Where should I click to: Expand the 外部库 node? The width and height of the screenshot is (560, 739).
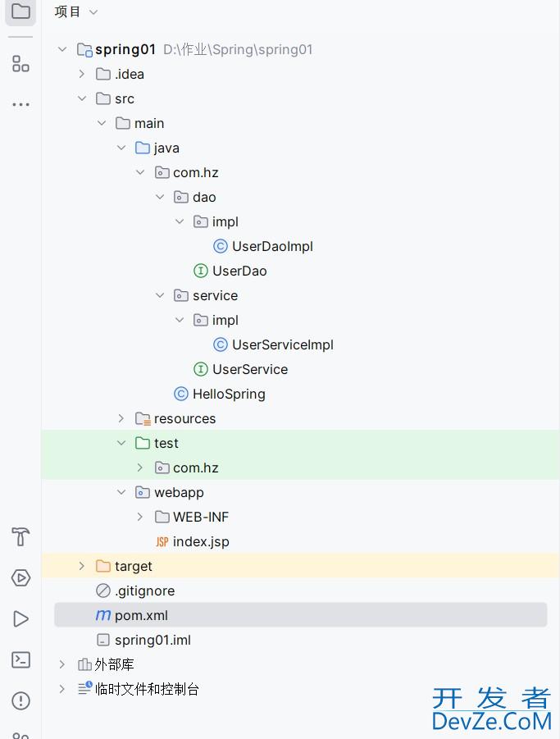click(x=62, y=664)
